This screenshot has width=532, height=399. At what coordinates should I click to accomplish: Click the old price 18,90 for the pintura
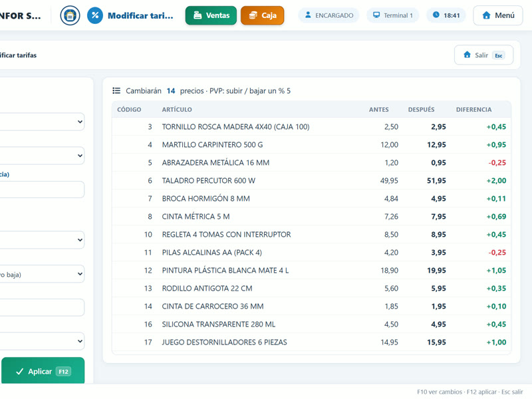[389, 271]
